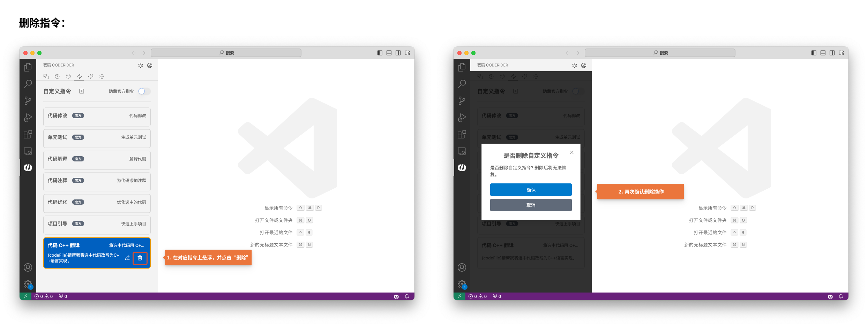
Task: Open Extensions view in the left window
Action: pyautogui.click(x=28, y=134)
